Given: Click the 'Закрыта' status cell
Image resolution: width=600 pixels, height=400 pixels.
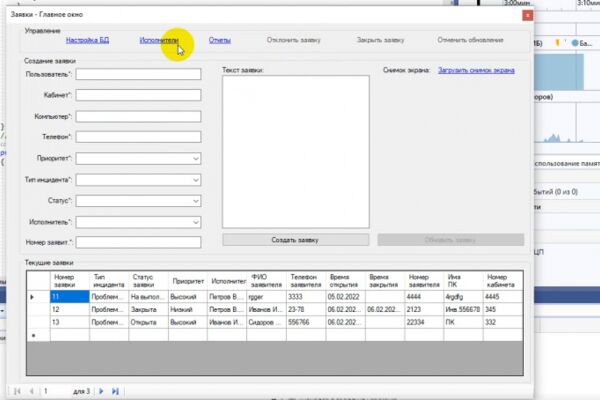Looking at the screenshot, I should click(x=148, y=309).
